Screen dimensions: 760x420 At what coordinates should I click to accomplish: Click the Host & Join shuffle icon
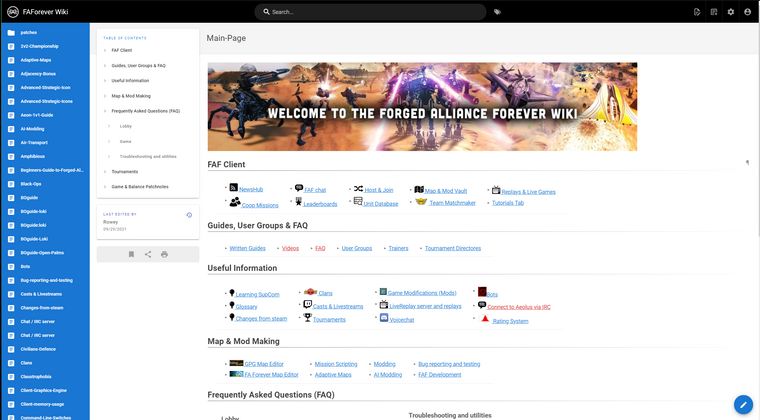click(358, 188)
